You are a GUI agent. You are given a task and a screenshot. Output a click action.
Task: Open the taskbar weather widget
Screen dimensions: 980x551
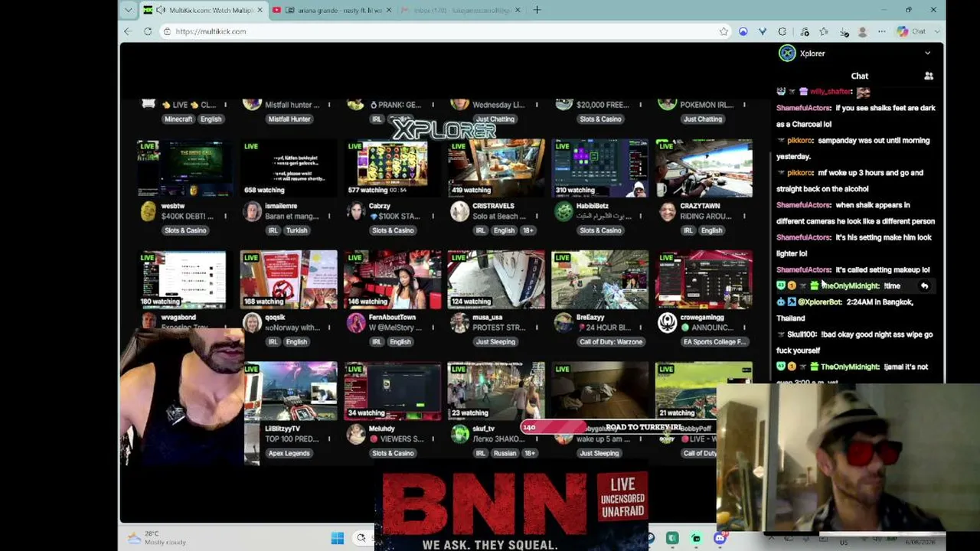(x=157, y=538)
